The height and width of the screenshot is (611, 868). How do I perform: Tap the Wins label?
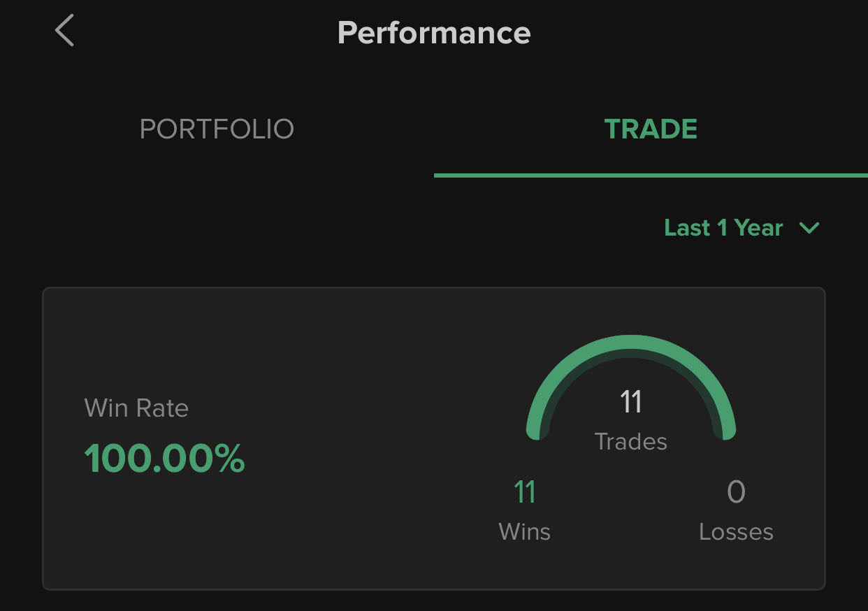click(525, 532)
